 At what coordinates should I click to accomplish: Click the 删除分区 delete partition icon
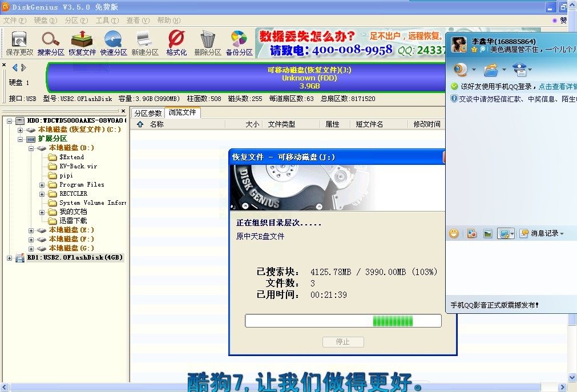[x=208, y=43]
